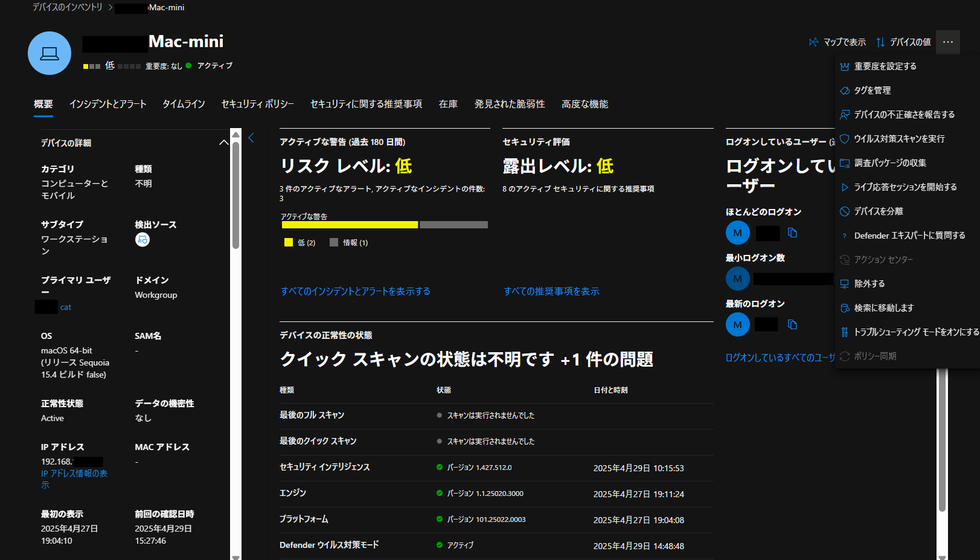This screenshot has width=980, height=560.
Task: Click the M avatar under 最小ログオン数
Action: [738, 279]
